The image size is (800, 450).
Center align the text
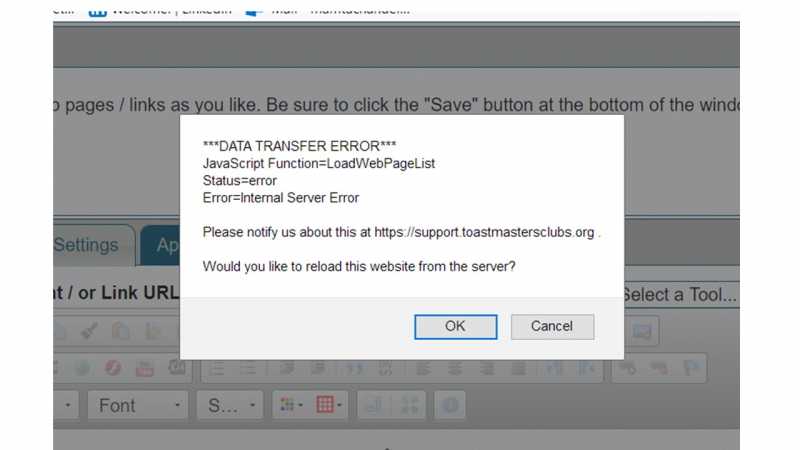tap(455, 368)
